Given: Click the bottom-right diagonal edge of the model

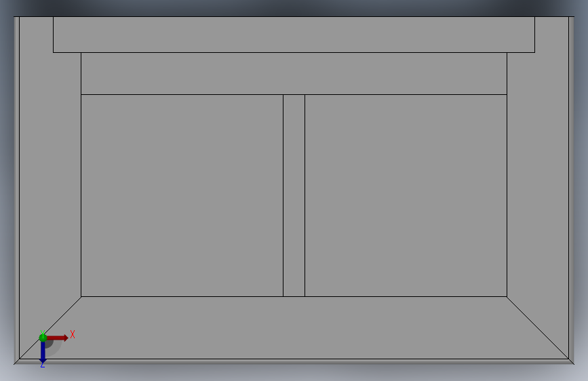Looking at the screenshot, I should pyautogui.click(x=538, y=327).
